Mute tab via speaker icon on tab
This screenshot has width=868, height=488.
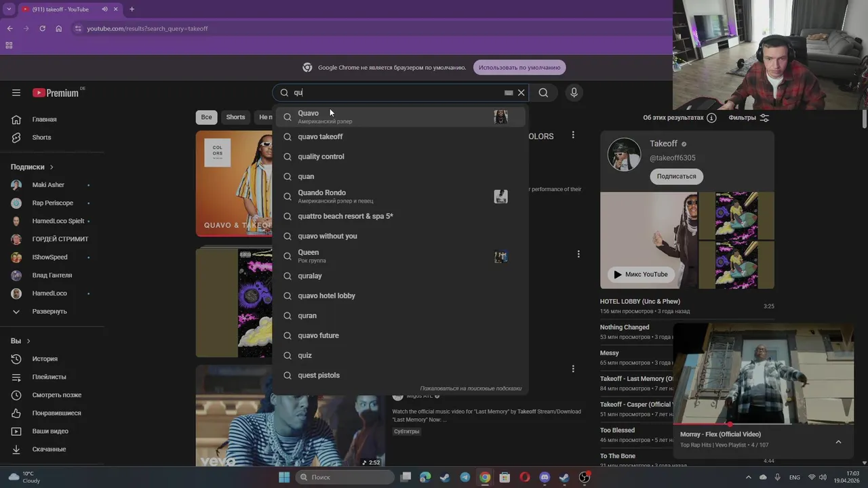(x=104, y=9)
